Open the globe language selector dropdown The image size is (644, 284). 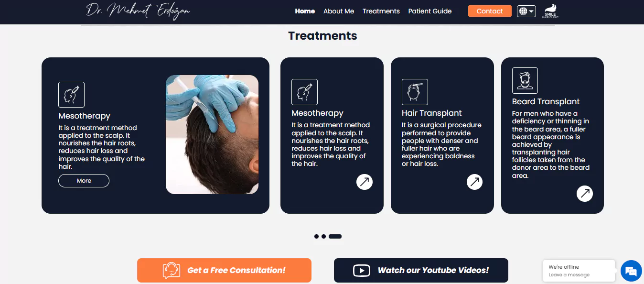point(526,11)
